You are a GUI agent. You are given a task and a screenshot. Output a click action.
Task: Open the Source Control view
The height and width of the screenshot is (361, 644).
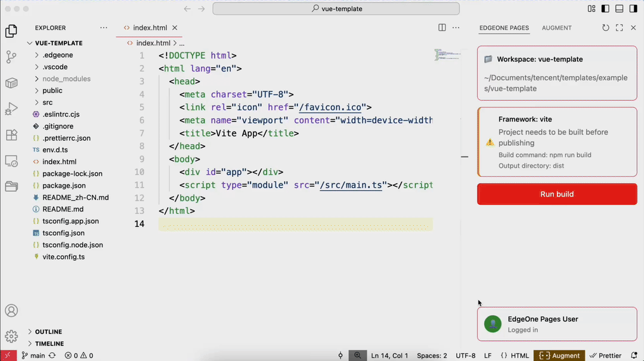(x=11, y=57)
